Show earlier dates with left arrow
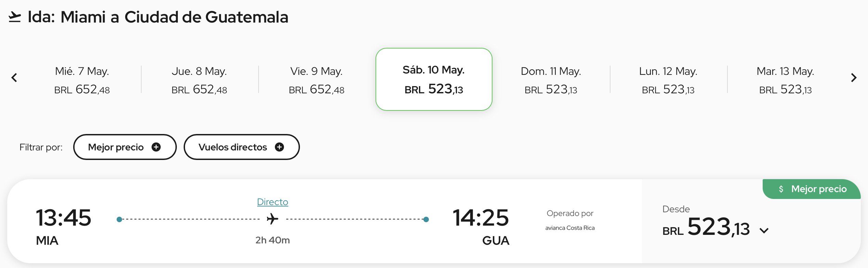The image size is (868, 268). (14, 78)
